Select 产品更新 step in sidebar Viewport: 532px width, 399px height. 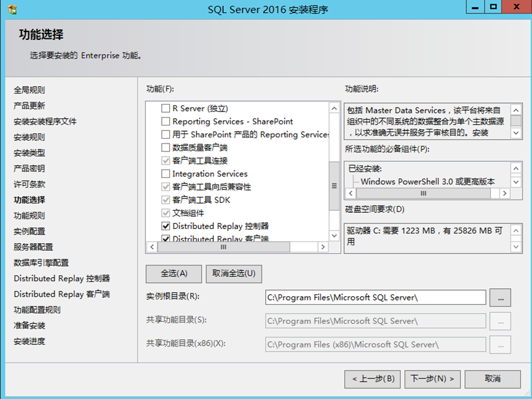coord(29,106)
